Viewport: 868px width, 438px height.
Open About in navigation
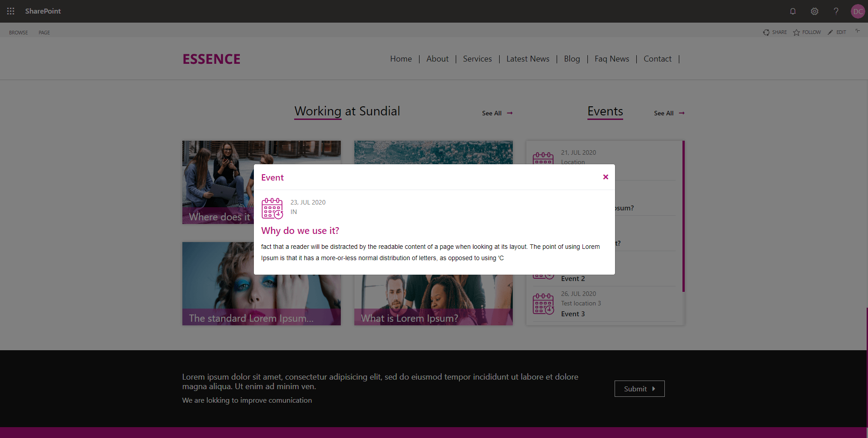(x=438, y=59)
